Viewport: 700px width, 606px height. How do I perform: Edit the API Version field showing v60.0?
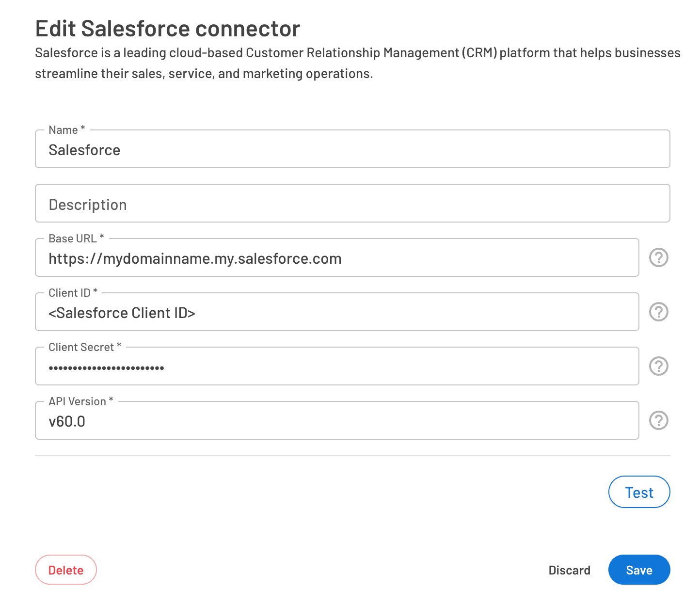tap(336, 421)
